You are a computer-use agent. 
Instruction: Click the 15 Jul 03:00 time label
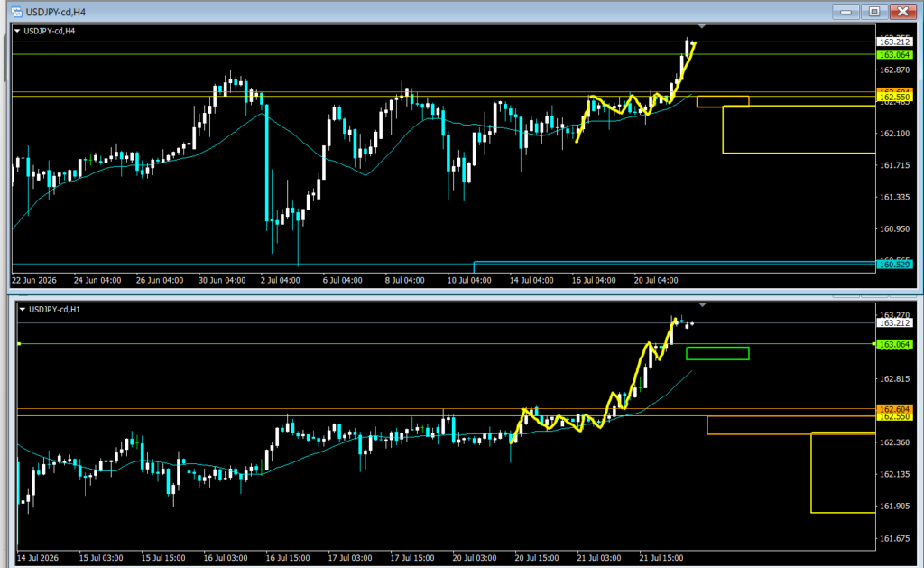click(101, 558)
